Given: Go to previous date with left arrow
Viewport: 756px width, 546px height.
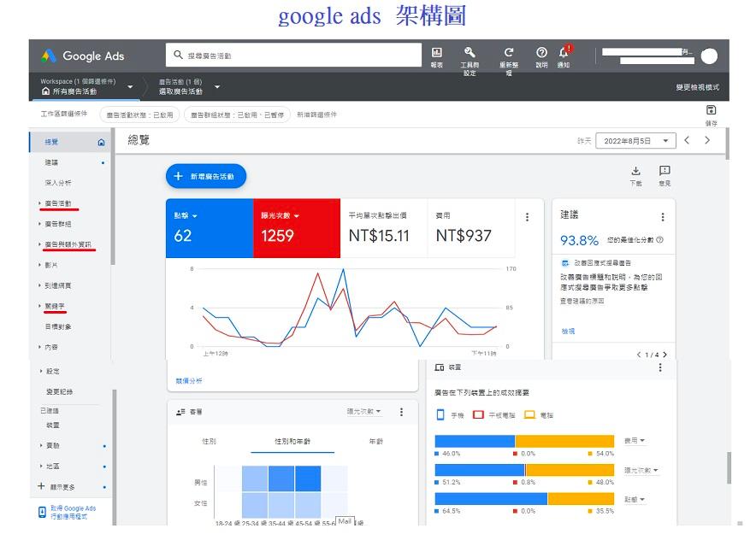Looking at the screenshot, I should (x=687, y=140).
